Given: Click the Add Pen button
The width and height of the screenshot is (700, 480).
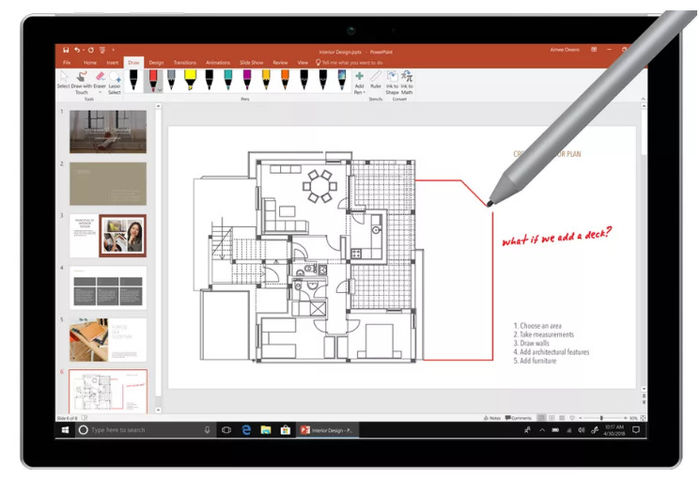Looking at the screenshot, I should click(x=359, y=80).
